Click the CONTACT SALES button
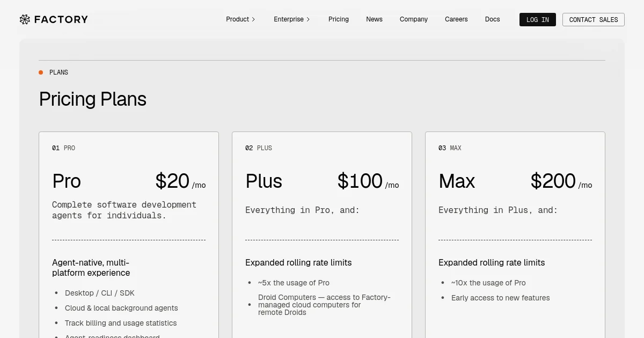This screenshot has width=644, height=338. point(594,19)
